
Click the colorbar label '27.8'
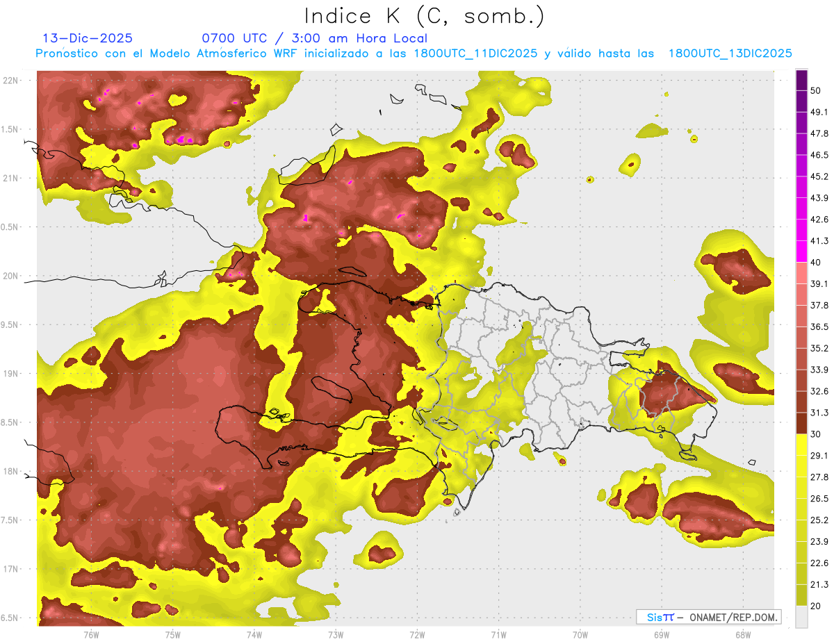coord(819,477)
